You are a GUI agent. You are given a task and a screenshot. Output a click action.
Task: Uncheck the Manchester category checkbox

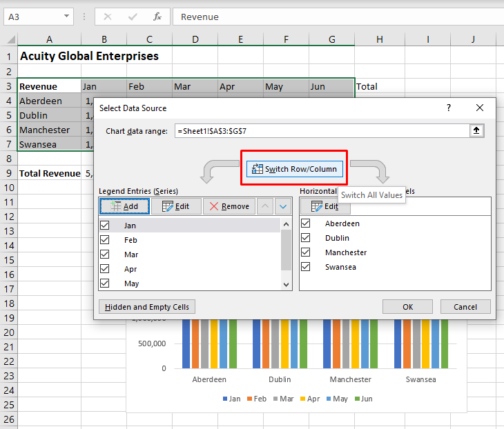pyautogui.click(x=306, y=252)
